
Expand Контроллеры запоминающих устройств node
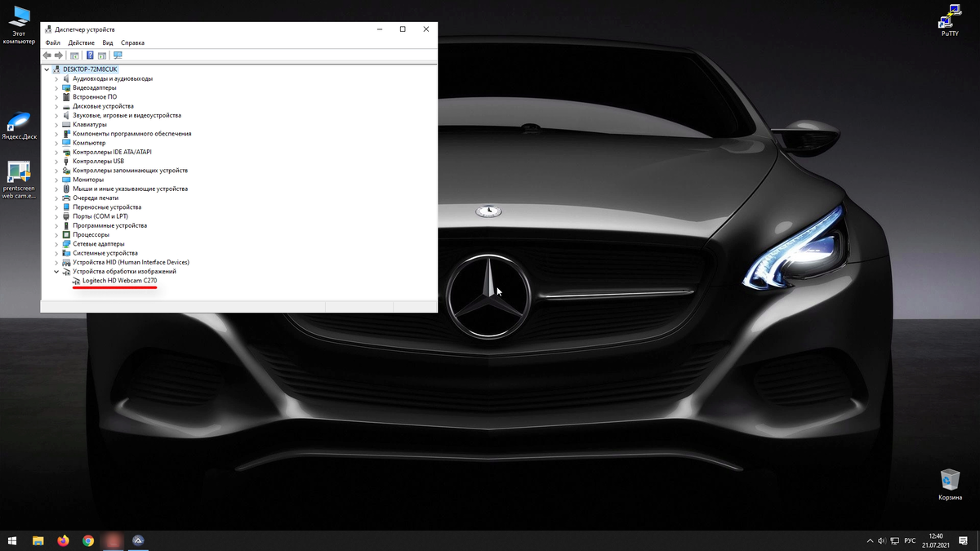click(x=56, y=171)
